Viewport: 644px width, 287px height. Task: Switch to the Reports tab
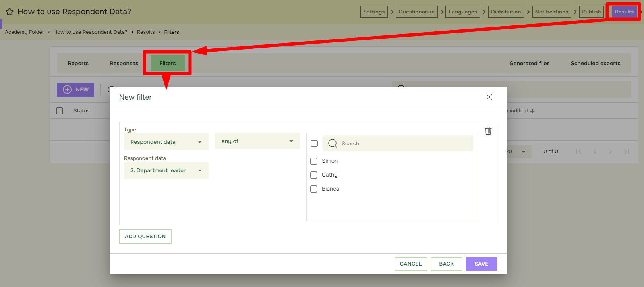pos(78,64)
